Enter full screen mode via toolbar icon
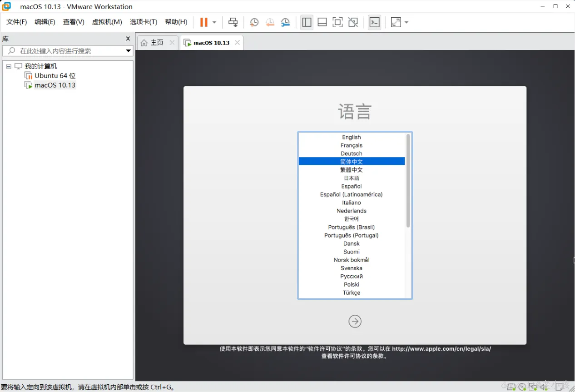This screenshot has height=392, width=575. 337,22
